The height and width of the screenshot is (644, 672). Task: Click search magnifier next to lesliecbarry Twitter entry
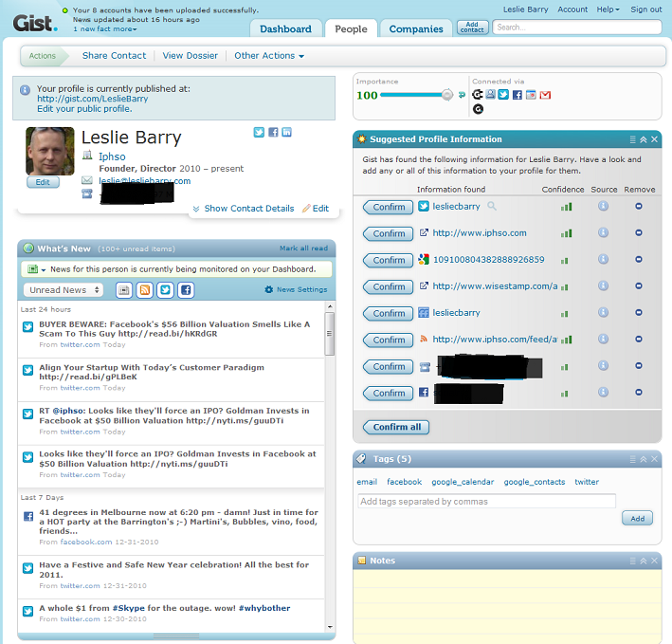coord(492,206)
